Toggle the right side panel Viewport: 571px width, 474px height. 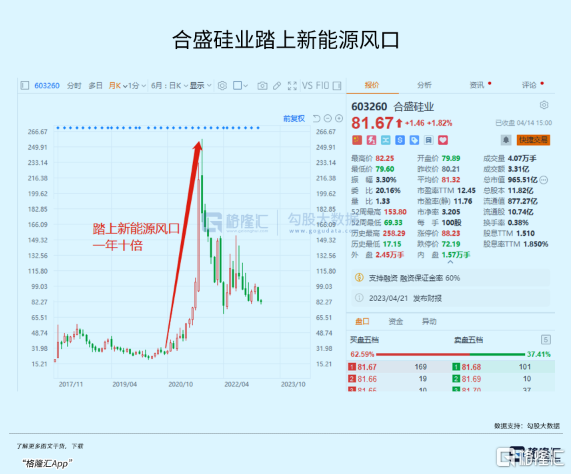click(337, 86)
